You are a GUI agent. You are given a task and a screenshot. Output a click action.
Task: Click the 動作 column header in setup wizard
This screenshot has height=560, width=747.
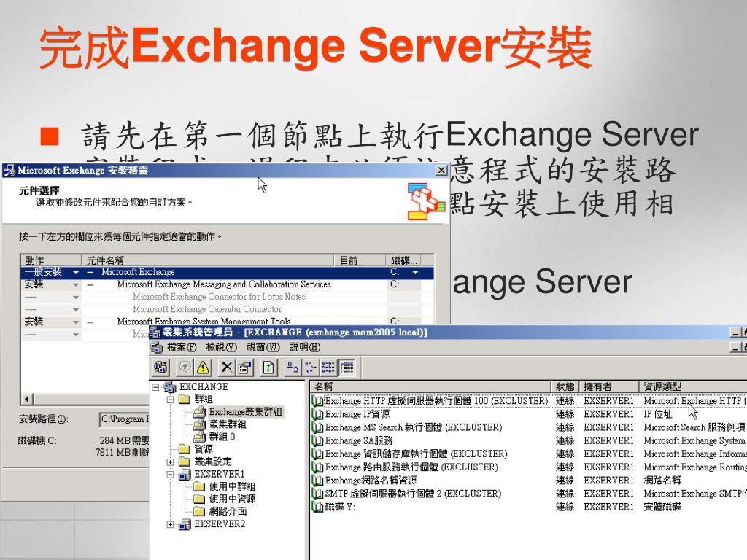52,260
